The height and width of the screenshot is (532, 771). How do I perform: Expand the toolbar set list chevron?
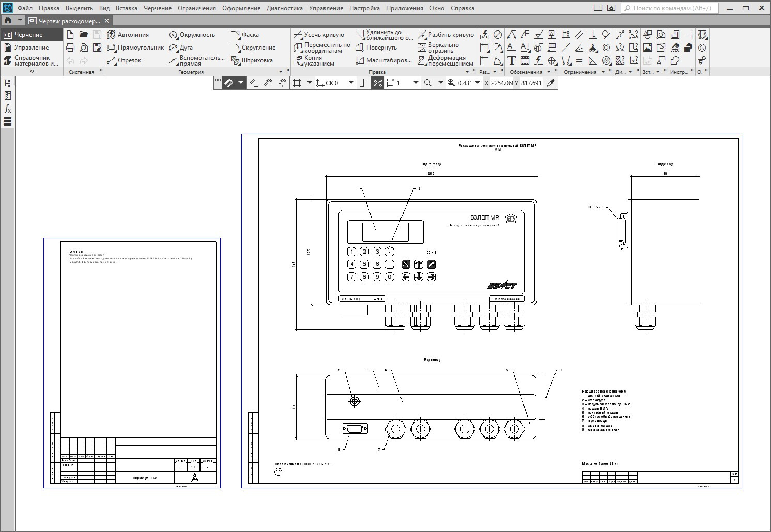32,71
